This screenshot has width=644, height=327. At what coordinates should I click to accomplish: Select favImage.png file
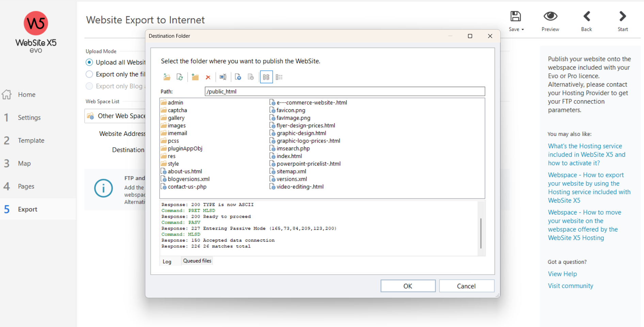[290, 118]
